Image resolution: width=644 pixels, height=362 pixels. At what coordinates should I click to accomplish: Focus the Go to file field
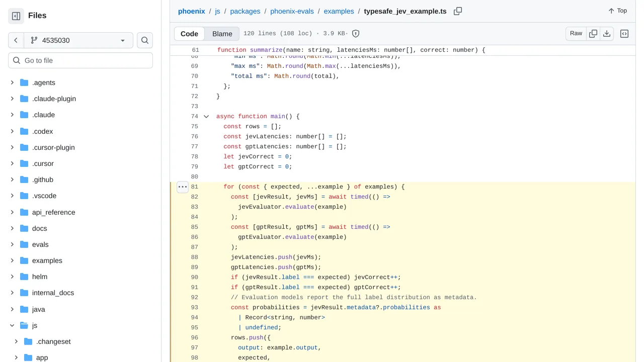point(80,60)
